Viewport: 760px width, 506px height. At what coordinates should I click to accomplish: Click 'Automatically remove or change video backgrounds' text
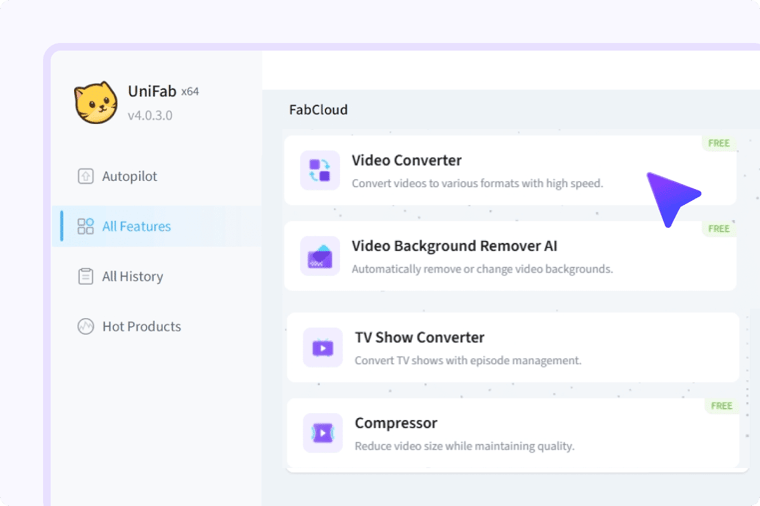[x=482, y=269]
